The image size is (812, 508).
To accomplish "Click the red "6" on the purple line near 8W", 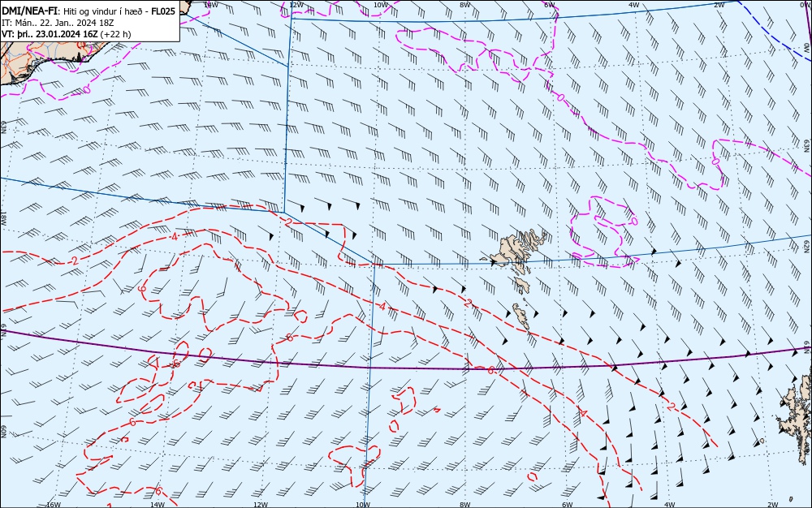I will (x=491, y=370).
